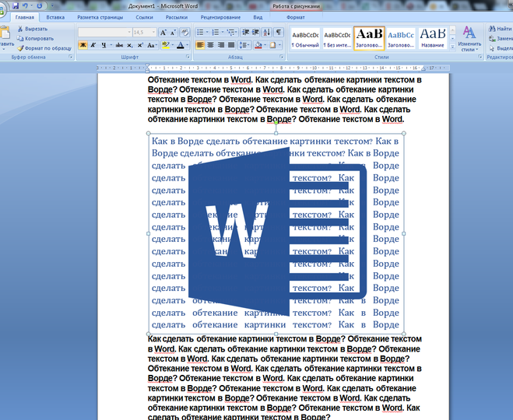Image resolution: width=513 pixels, height=420 pixels.
Task: Save the document from Quick Access toolbar
Action: tap(15, 6)
